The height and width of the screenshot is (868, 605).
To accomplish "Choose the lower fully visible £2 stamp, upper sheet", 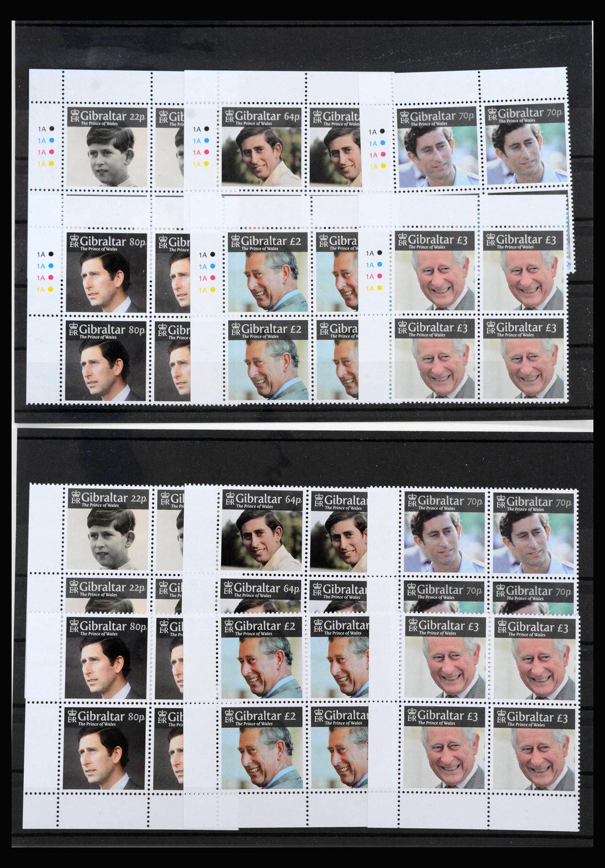I will click(268, 360).
